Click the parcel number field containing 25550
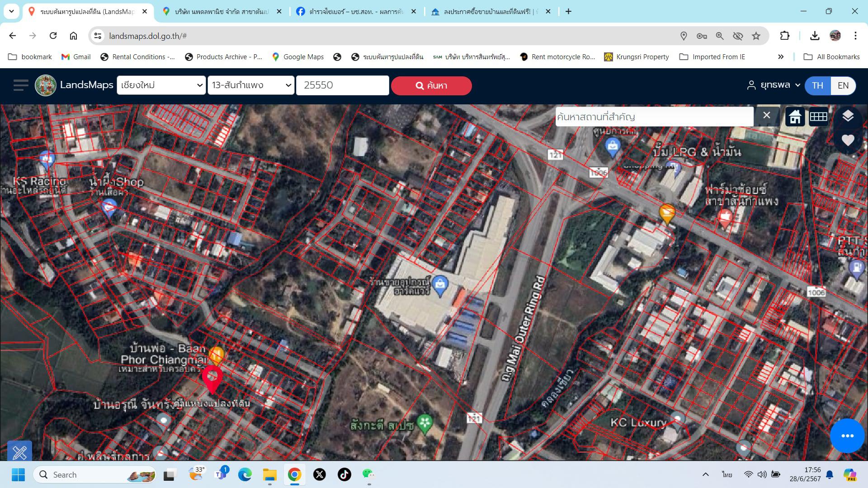The width and height of the screenshot is (868, 488). coord(343,85)
